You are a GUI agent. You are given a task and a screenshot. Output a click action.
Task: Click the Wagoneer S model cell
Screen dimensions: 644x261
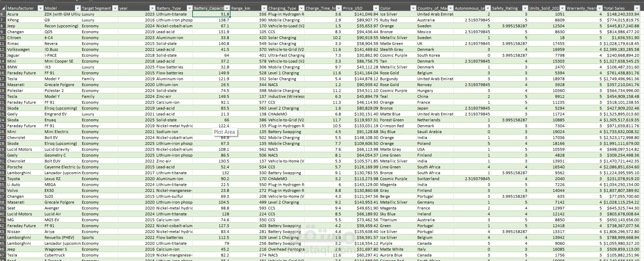tap(62, 249)
